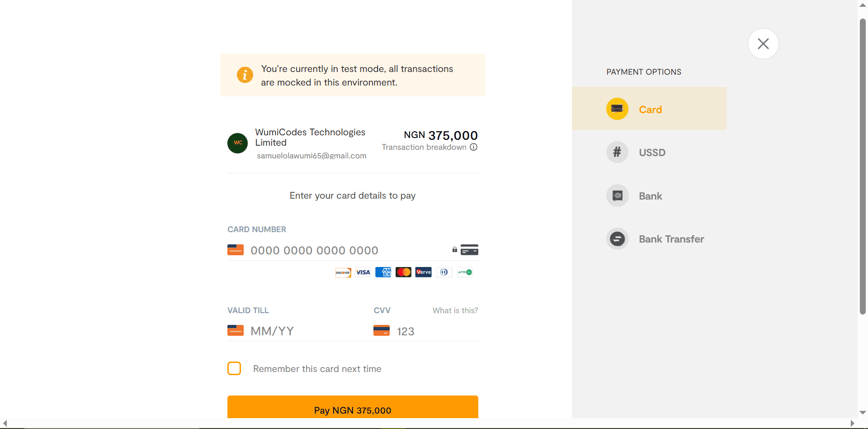This screenshot has height=429, width=868.
Task: Select the Verve card icon
Action: 423,272
